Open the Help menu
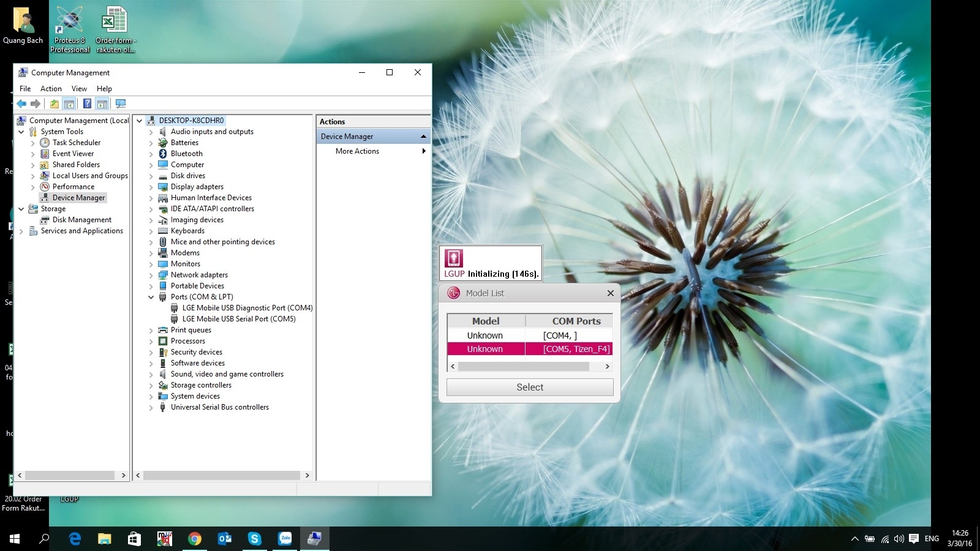The height and width of the screenshot is (551, 980). [104, 89]
